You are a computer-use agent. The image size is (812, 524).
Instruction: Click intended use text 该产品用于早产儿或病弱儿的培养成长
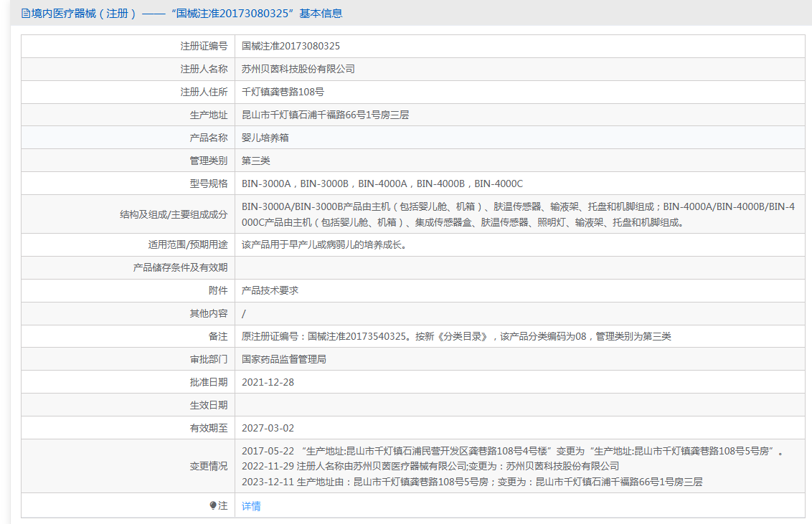[324, 244]
